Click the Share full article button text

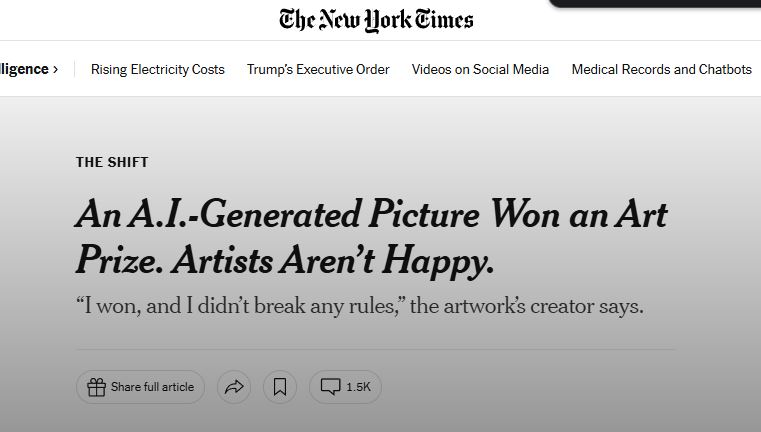point(152,387)
